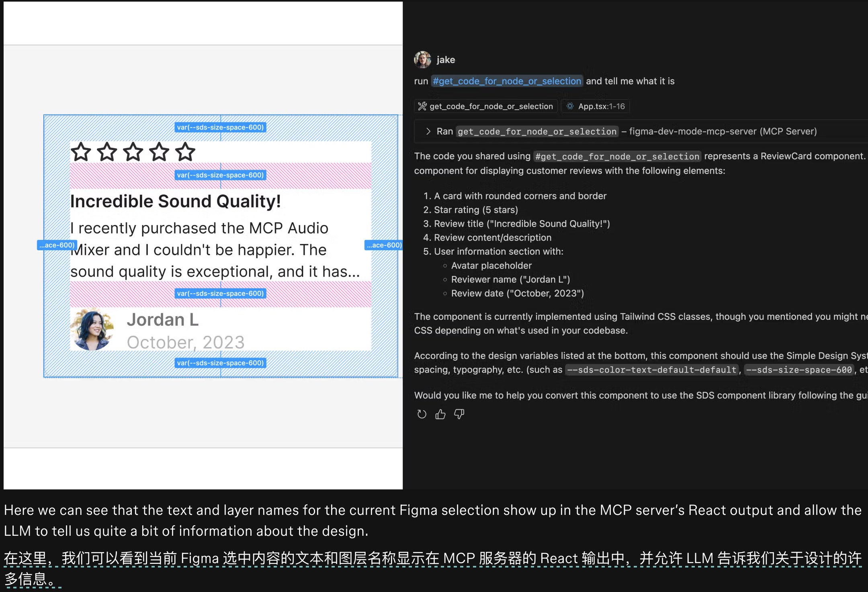Click the first star in the rating
The image size is (868, 592).
pos(81,152)
